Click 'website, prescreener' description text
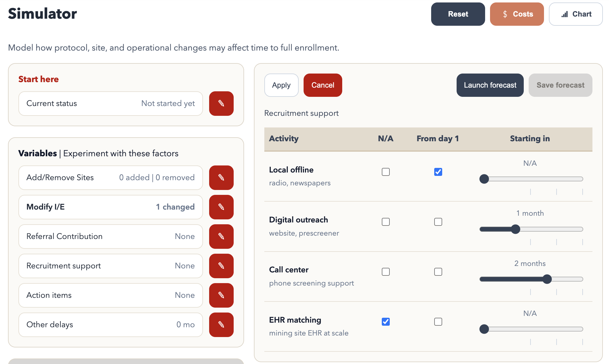Image resolution: width=609 pixels, height=364 pixels. coord(304,233)
